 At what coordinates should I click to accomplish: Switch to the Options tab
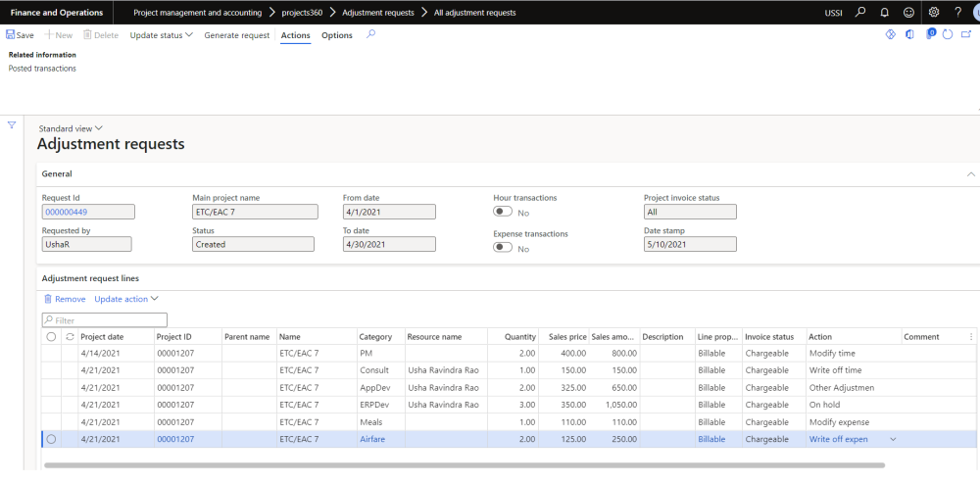(337, 35)
